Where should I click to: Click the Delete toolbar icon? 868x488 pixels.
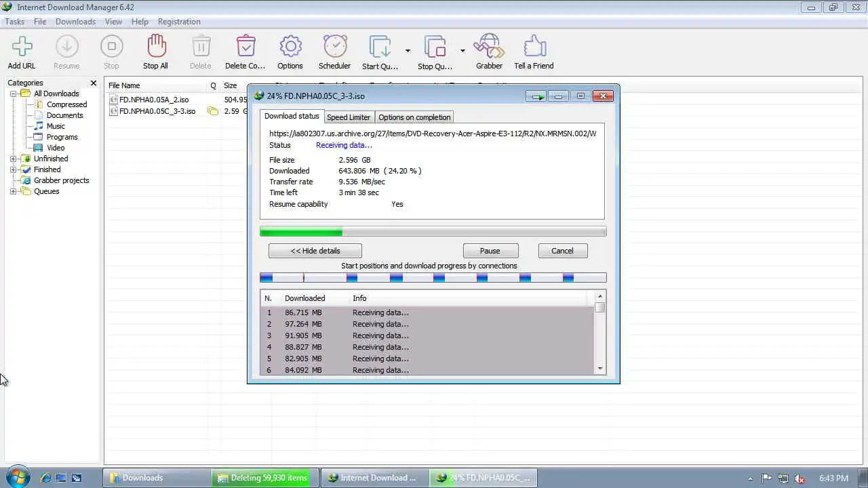coord(200,52)
